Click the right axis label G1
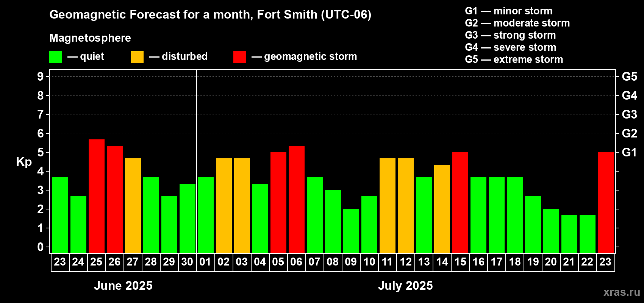This screenshot has width=644, height=303. tap(630, 152)
